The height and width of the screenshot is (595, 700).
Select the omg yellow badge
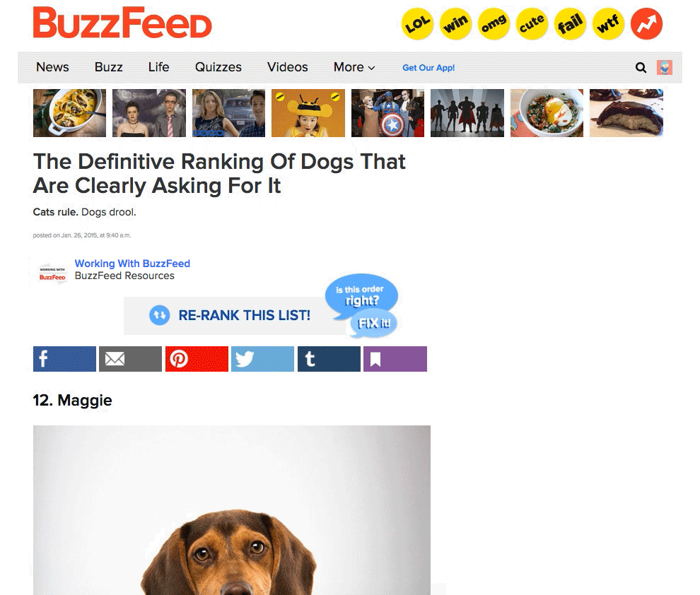pos(494,24)
